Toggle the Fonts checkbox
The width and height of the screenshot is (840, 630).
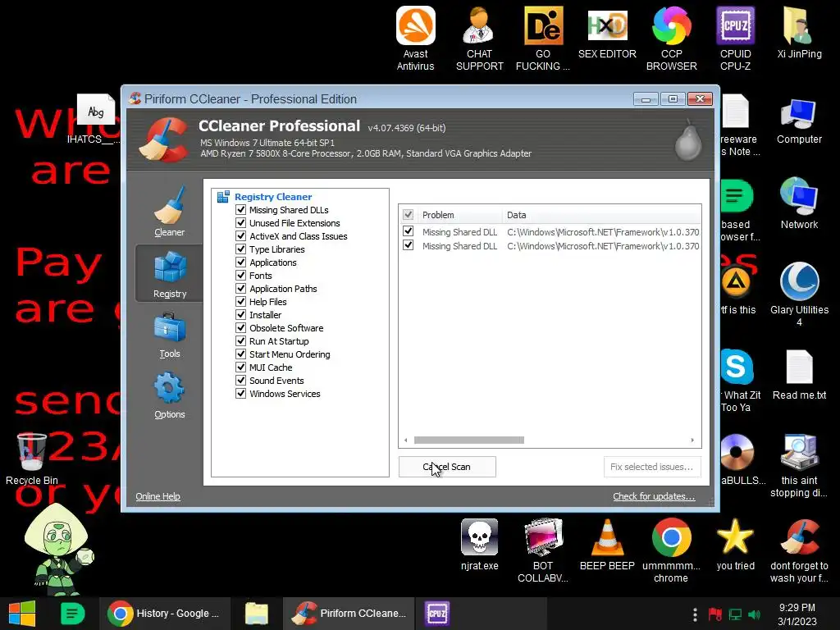[x=241, y=276]
